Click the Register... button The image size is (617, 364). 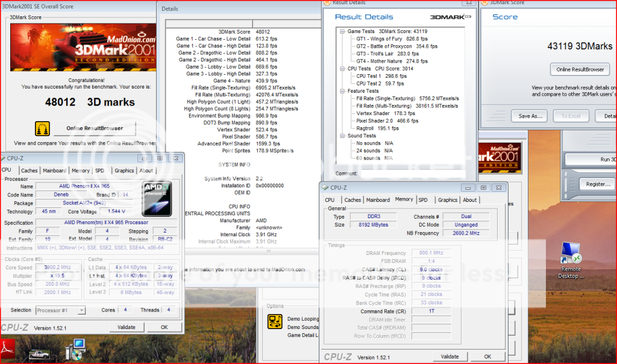(x=598, y=184)
